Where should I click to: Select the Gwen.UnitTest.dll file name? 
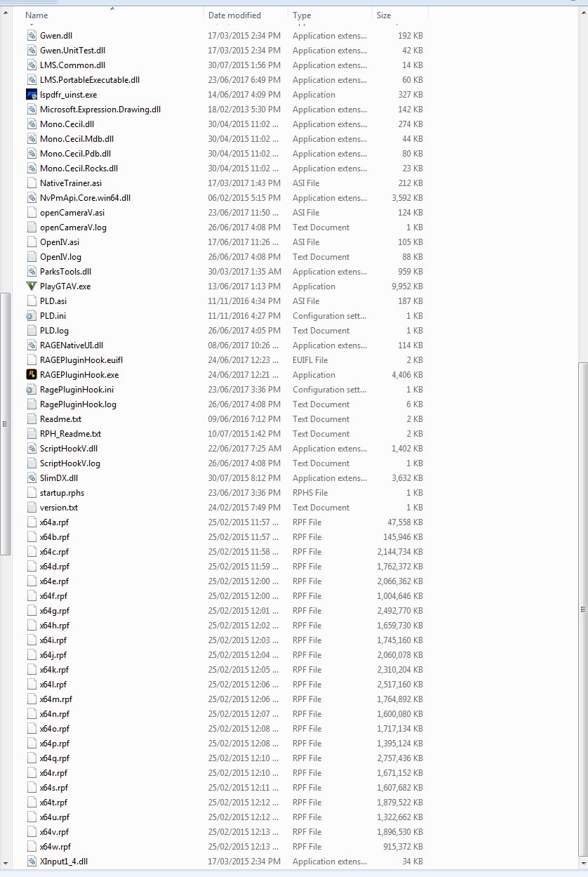coord(73,50)
